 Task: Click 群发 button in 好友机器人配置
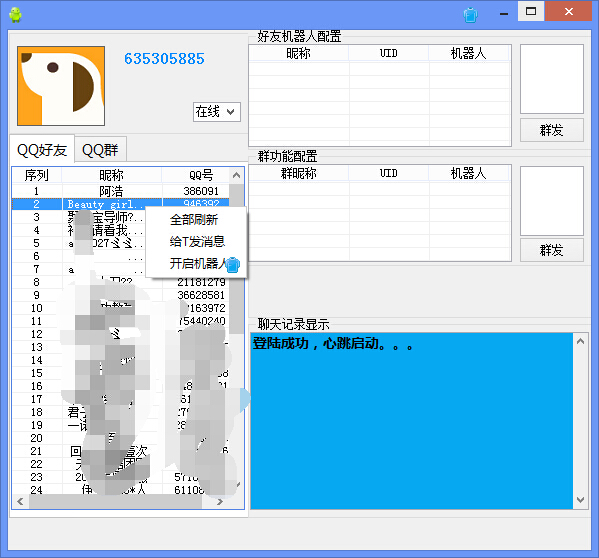pyautogui.click(x=552, y=130)
